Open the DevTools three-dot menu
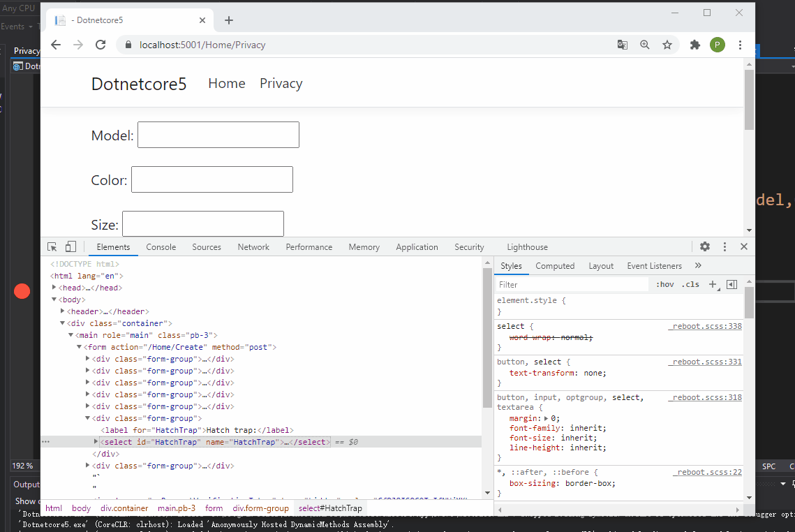795x532 pixels. coord(725,246)
